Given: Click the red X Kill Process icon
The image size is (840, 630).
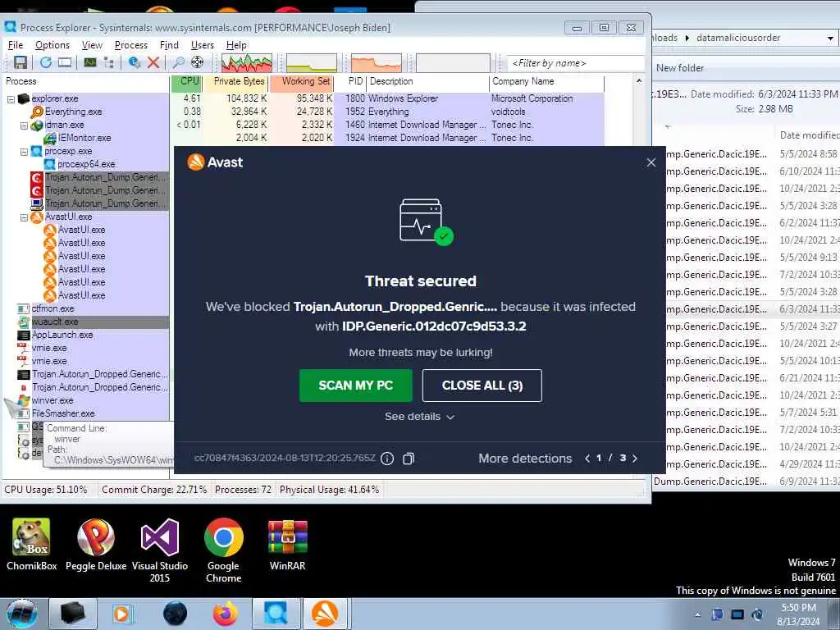Looking at the screenshot, I should [x=153, y=62].
